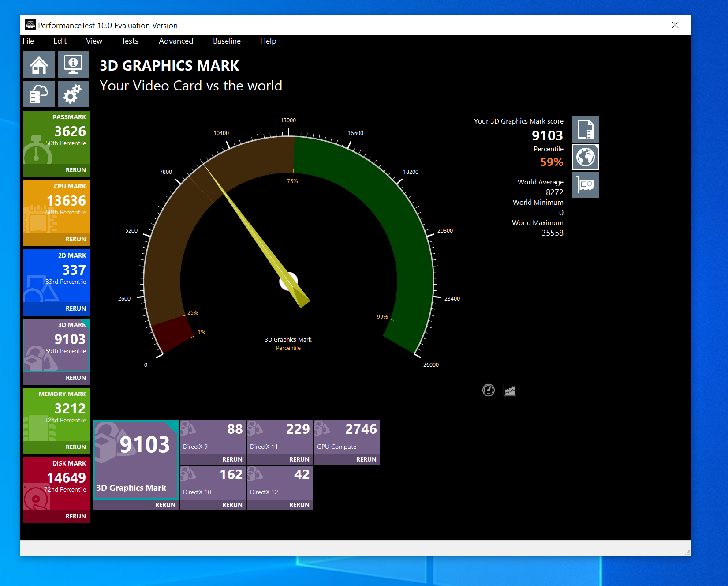Go to the Home screen icon
Viewport: 728px width, 586px height.
[39, 64]
